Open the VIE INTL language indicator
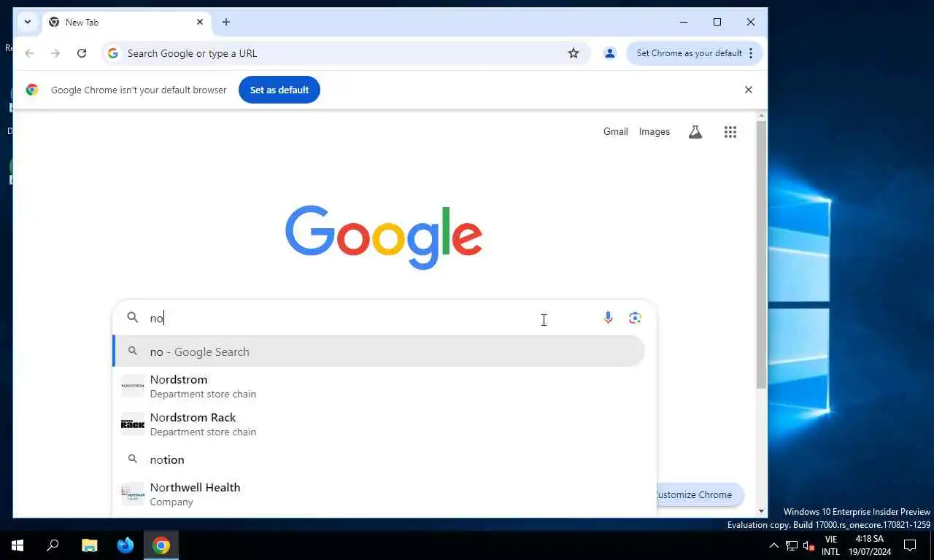Image resolution: width=934 pixels, height=560 pixels. coord(830,545)
